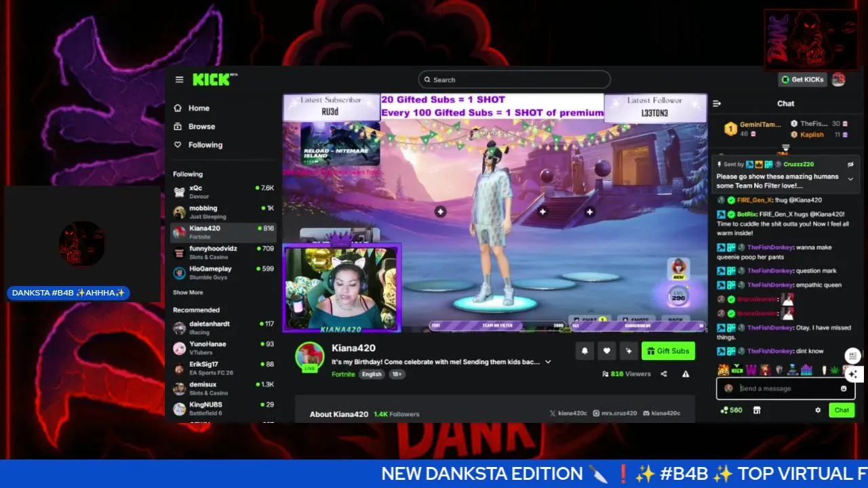This screenshot has height=488, width=868.
Task: Open the user avatar menu beside Get KICKs
Action: pos(838,79)
